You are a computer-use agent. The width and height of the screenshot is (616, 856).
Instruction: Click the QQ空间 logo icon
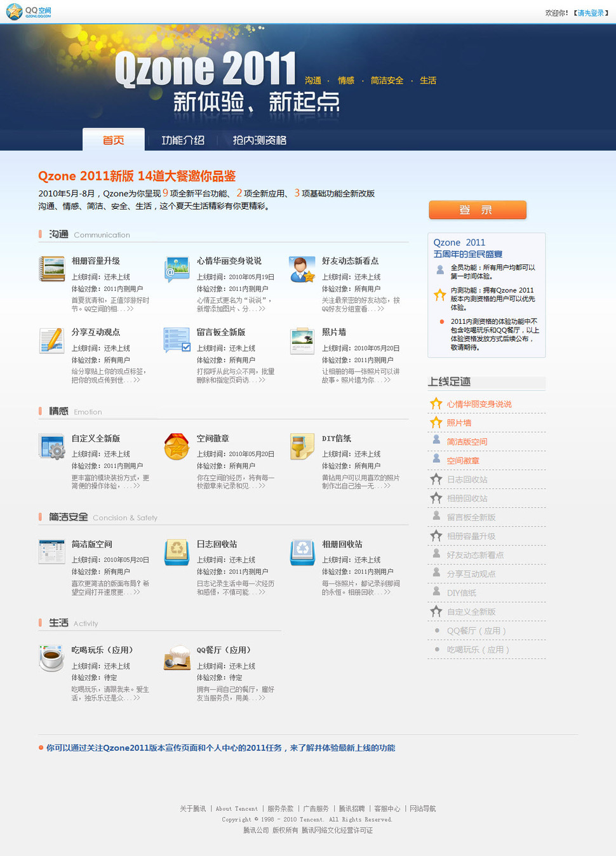29,11
